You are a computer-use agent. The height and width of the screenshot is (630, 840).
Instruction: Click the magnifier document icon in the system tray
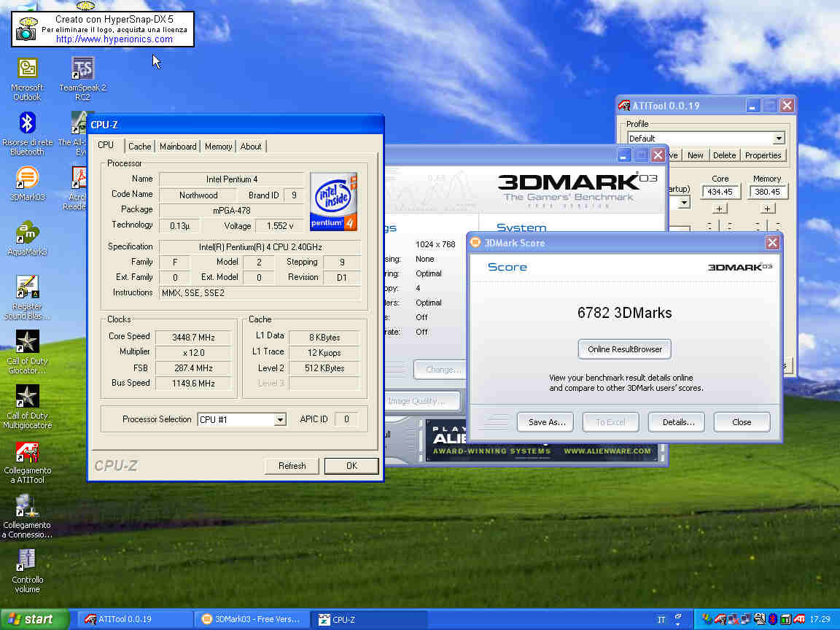tap(759, 619)
